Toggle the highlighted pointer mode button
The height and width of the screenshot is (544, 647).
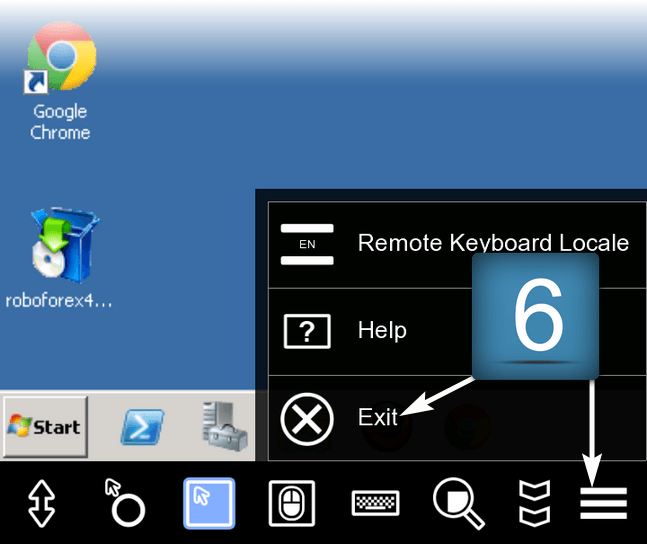[209, 502]
